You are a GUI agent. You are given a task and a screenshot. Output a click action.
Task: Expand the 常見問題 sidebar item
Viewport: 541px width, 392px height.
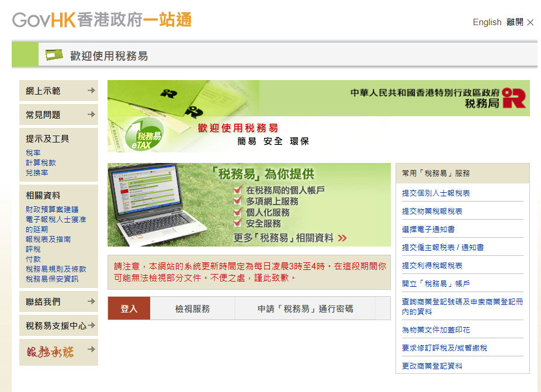[x=91, y=115]
